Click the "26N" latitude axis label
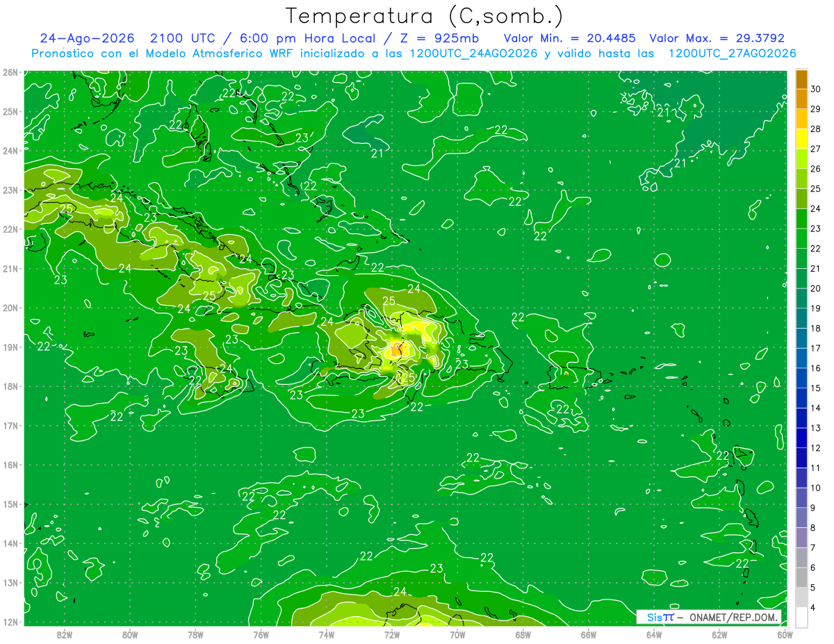 point(10,72)
